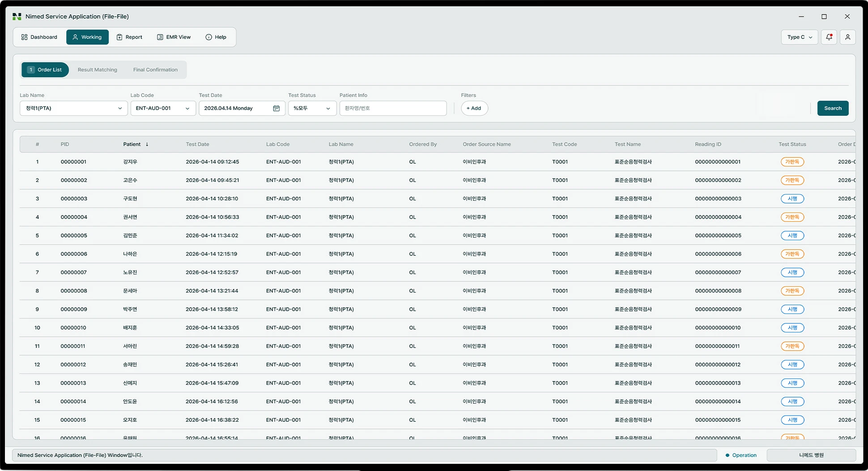Select the Order List step tab

click(45, 70)
